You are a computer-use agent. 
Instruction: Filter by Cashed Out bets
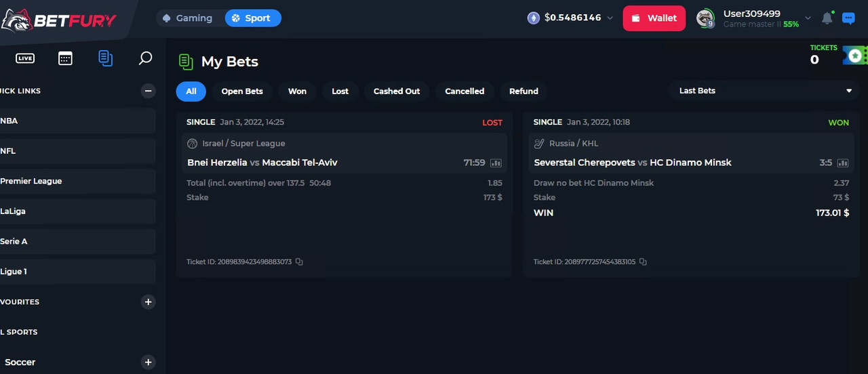(x=397, y=91)
